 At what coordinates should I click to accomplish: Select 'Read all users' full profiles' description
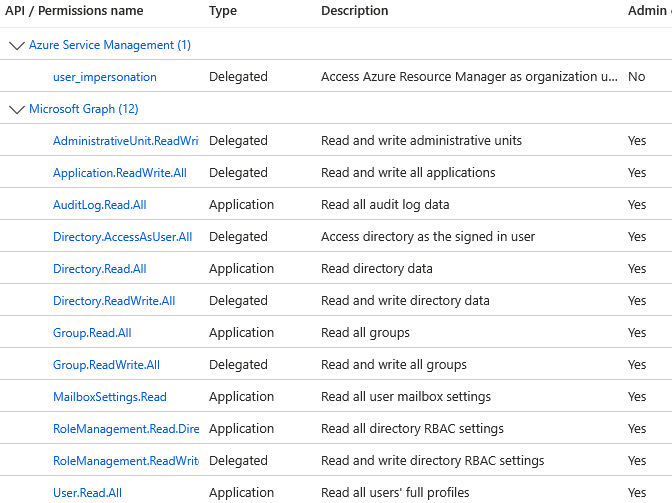click(395, 493)
